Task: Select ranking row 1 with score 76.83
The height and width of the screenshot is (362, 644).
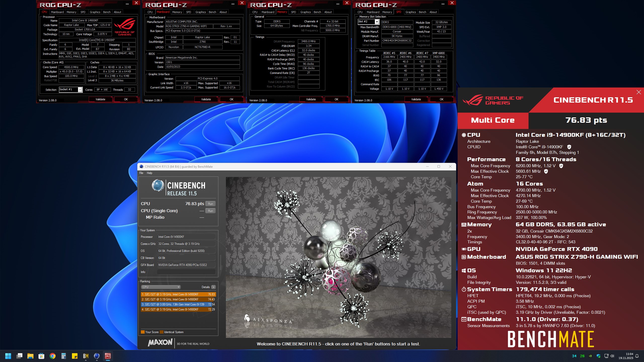Action: (x=178, y=294)
